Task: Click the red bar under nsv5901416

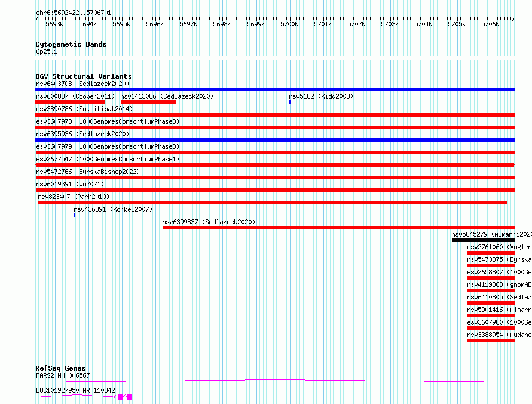Action: [491, 316]
